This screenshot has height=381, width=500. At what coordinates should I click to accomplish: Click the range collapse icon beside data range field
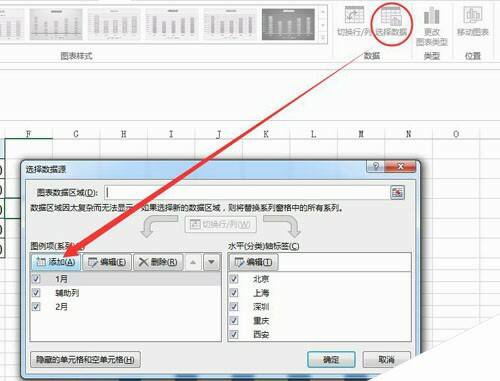397,192
